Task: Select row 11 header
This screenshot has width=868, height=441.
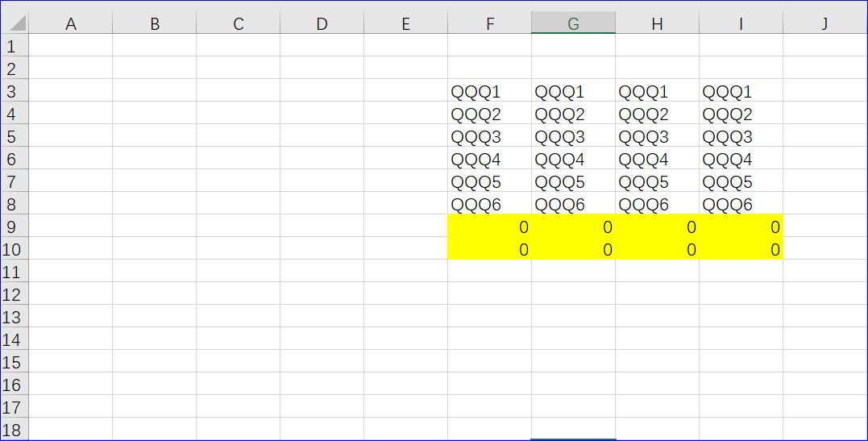Action: click(x=15, y=272)
